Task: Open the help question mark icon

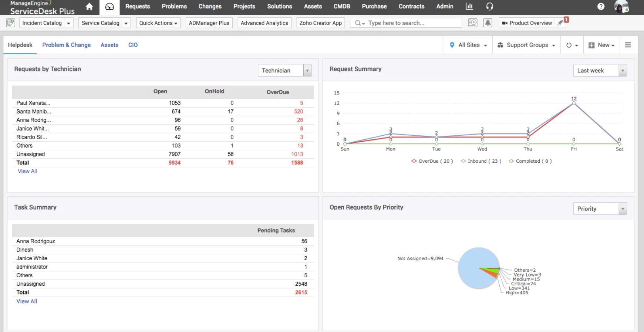Action: click(x=601, y=7)
